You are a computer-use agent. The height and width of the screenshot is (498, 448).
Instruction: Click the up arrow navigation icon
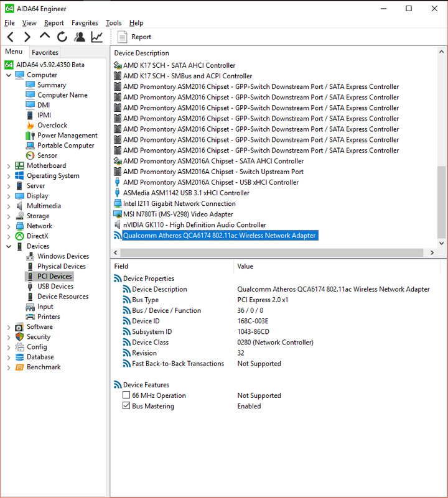45,36
